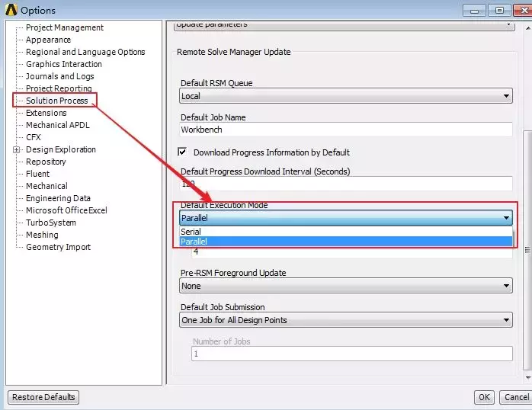Click Default Progress Download Interval field
This screenshot has width=532, height=410.
tap(346, 184)
